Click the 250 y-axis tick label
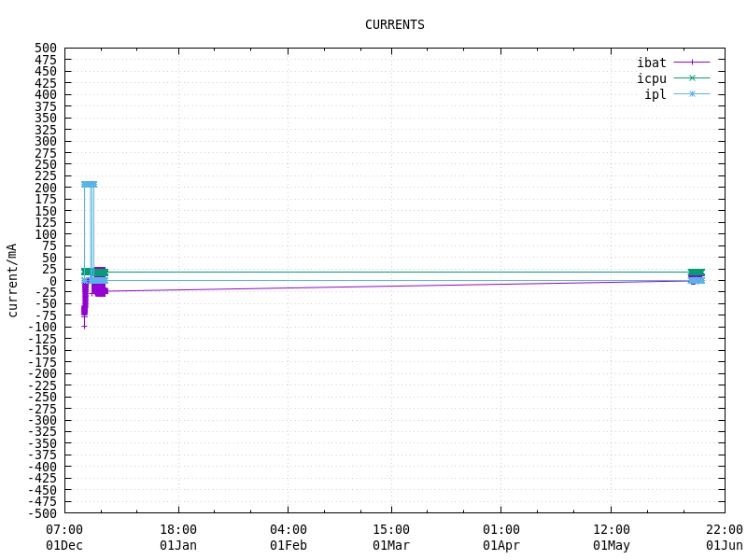This screenshot has width=747, height=560. 46,164
